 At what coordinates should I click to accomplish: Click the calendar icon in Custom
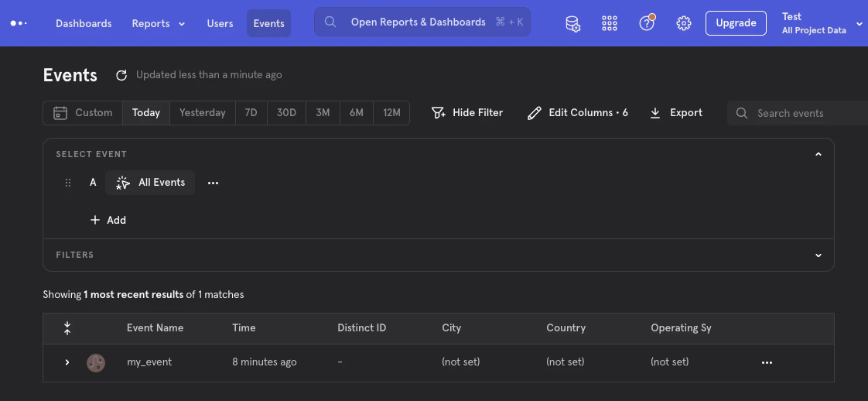(60, 113)
